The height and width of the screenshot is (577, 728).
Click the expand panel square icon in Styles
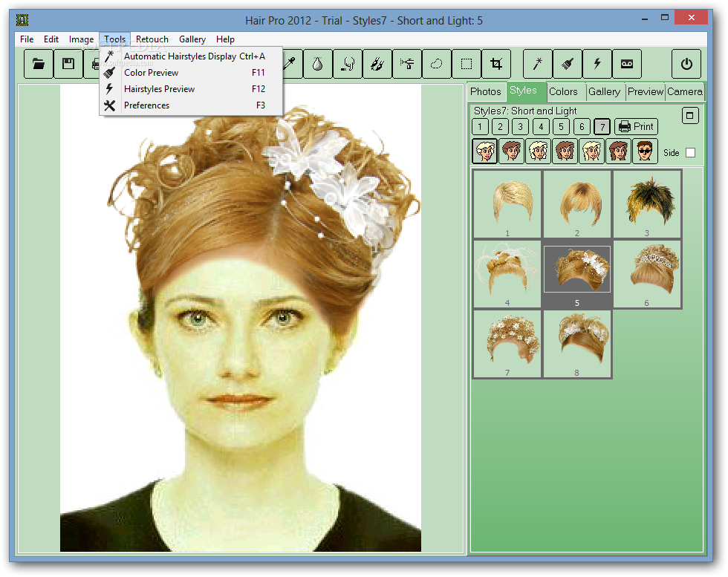point(690,116)
